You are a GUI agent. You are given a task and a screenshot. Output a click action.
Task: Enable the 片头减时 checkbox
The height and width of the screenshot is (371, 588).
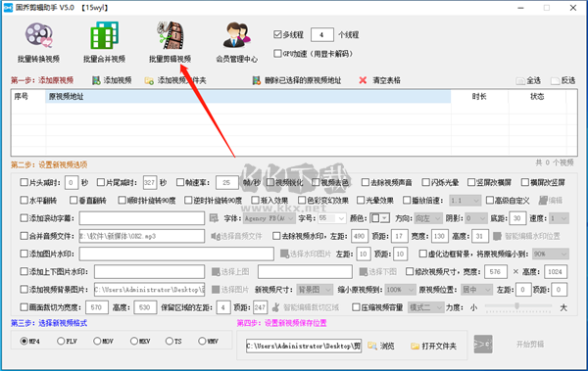[24, 182]
